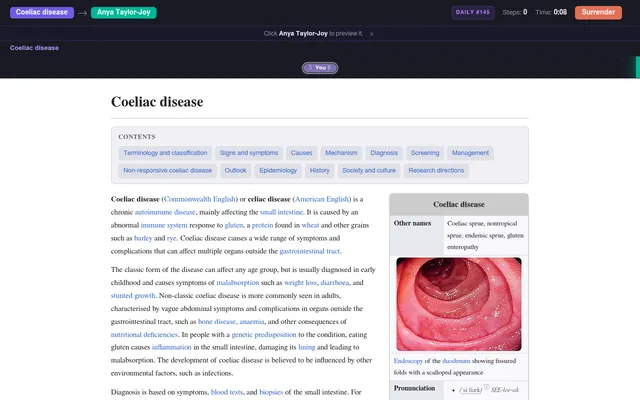Jump to Screening section

point(425,153)
